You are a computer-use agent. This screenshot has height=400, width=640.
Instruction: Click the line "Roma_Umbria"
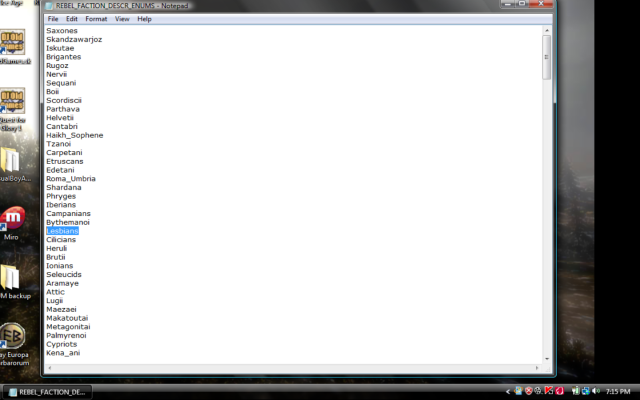(71, 179)
